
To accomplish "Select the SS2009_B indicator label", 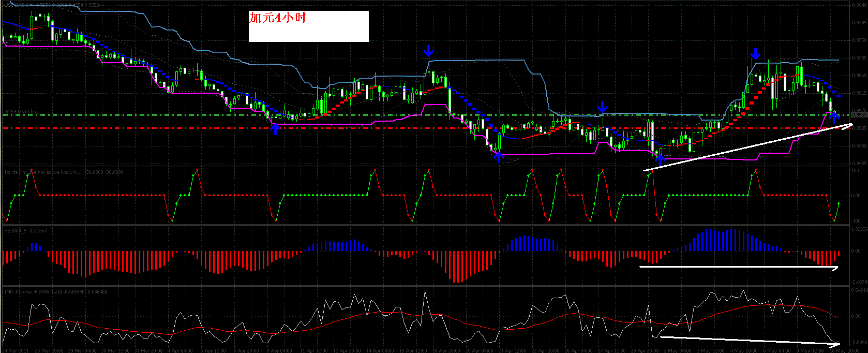I will pyautogui.click(x=25, y=230).
